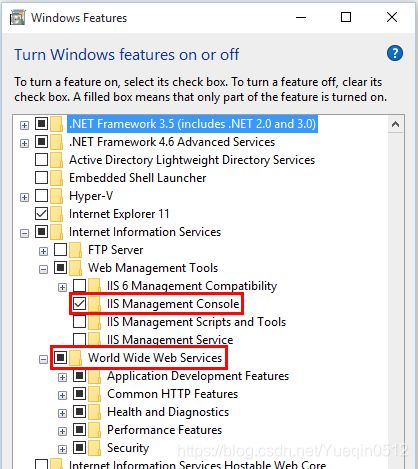Click the Internet Explorer 11 folder icon
The width and height of the screenshot is (418, 469).
(x=57, y=214)
